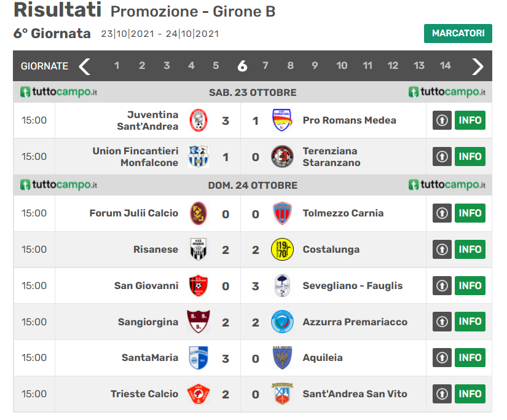This screenshot has width=507, height=420.
Task: Click the Trieste Calcio team crest
Action: tap(198, 394)
